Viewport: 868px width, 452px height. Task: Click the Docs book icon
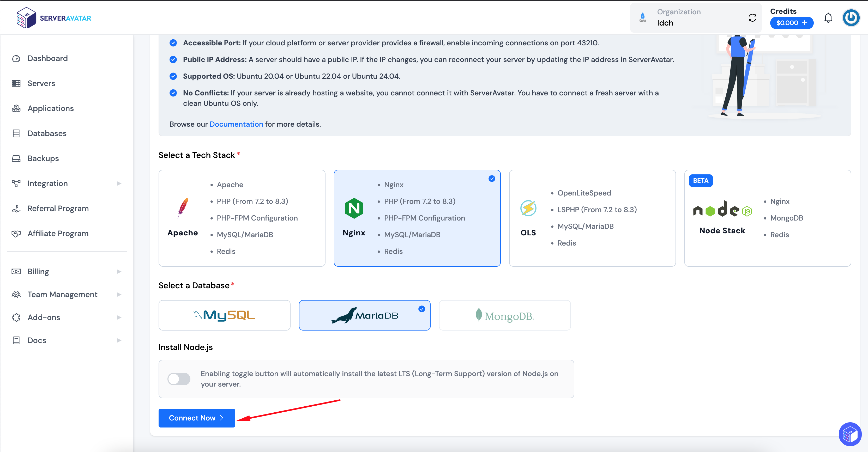click(16, 340)
